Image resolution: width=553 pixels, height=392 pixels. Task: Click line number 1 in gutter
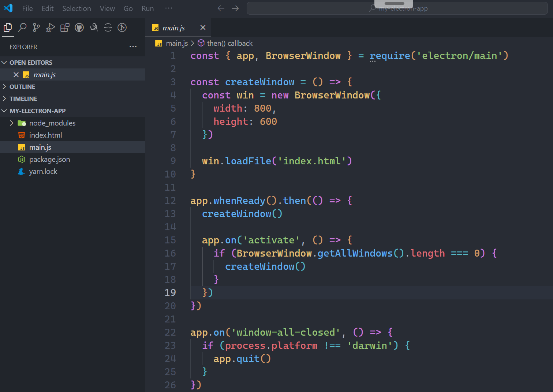(173, 56)
